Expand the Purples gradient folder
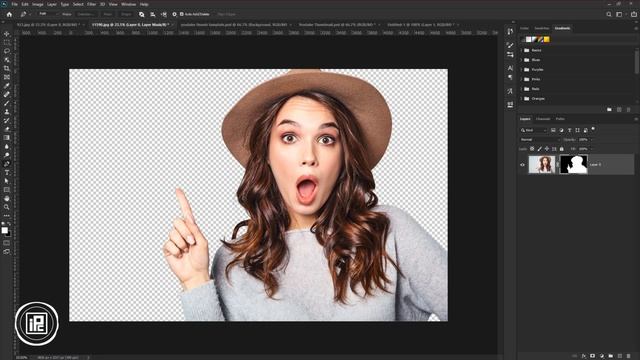This screenshot has height=360, width=640. pyautogui.click(x=522, y=69)
